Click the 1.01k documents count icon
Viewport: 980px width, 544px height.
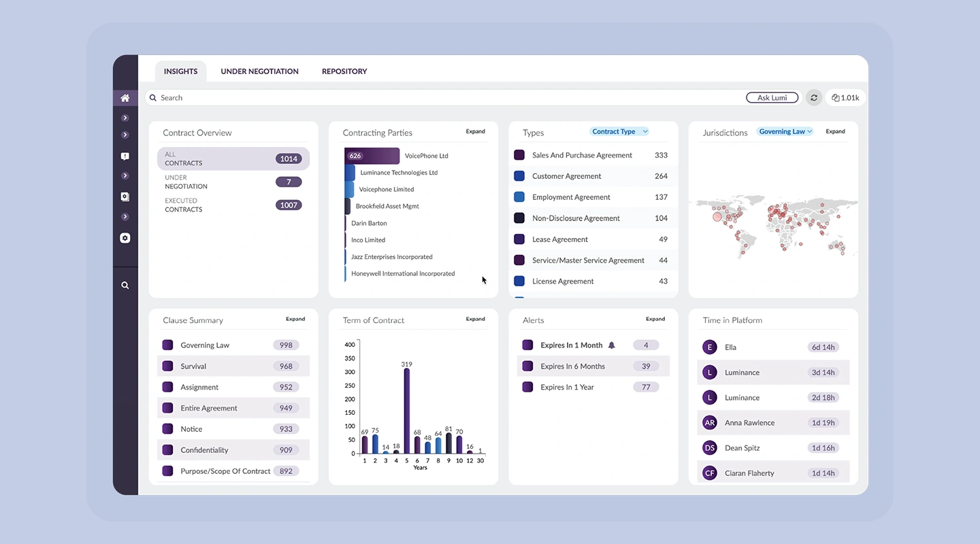point(845,98)
